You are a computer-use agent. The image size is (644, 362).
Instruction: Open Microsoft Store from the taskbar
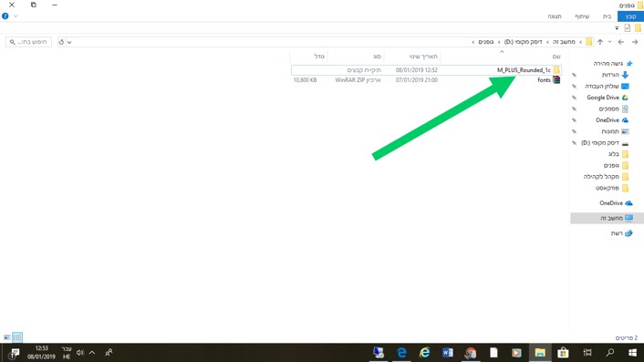[x=563, y=353]
